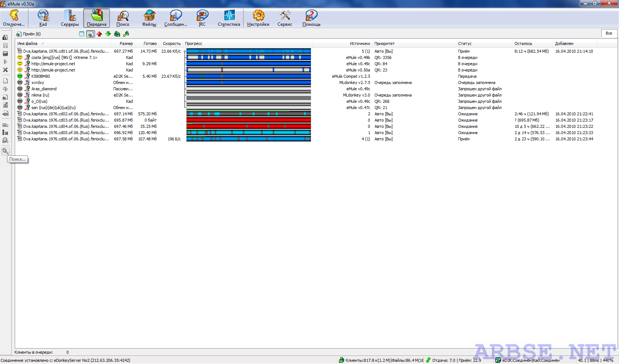The height and width of the screenshot is (364, 619).
Task: Click the red progress bar of cd03
Action: click(x=249, y=120)
